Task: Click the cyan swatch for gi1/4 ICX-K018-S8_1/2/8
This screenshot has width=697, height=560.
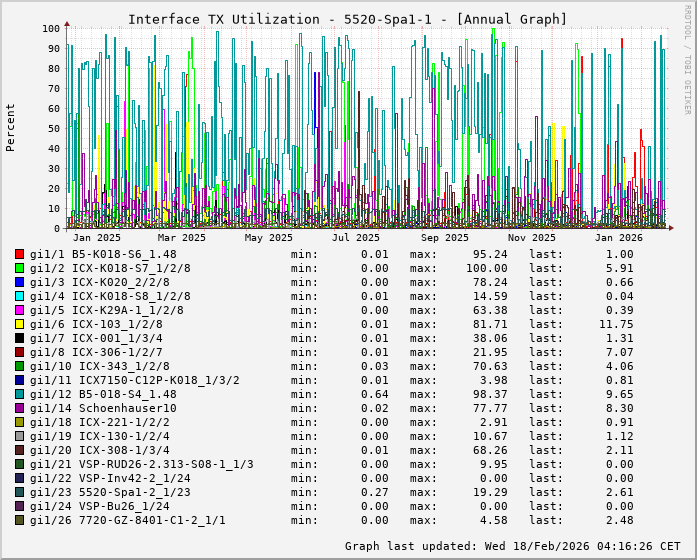Action: coord(19,296)
